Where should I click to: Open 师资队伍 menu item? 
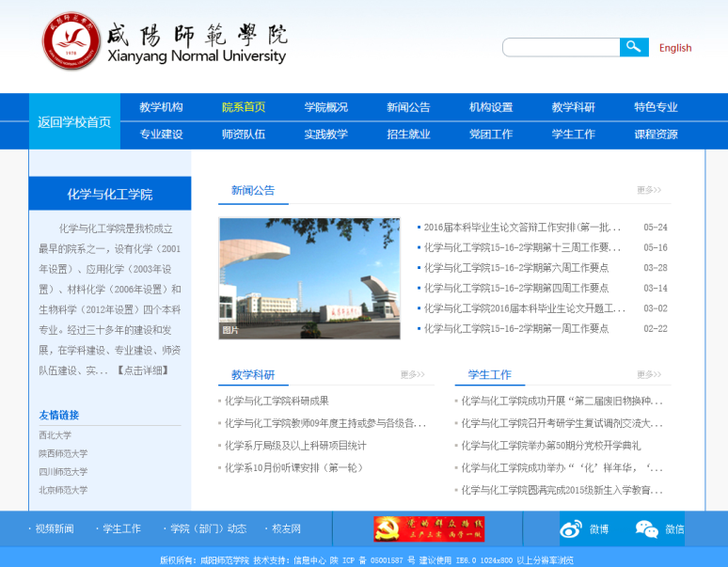click(x=244, y=134)
